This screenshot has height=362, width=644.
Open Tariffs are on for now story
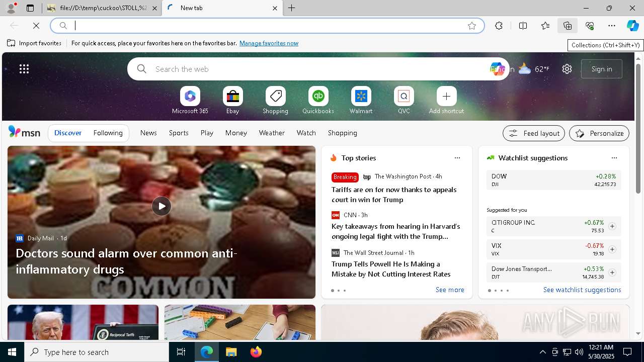pyautogui.click(x=394, y=195)
